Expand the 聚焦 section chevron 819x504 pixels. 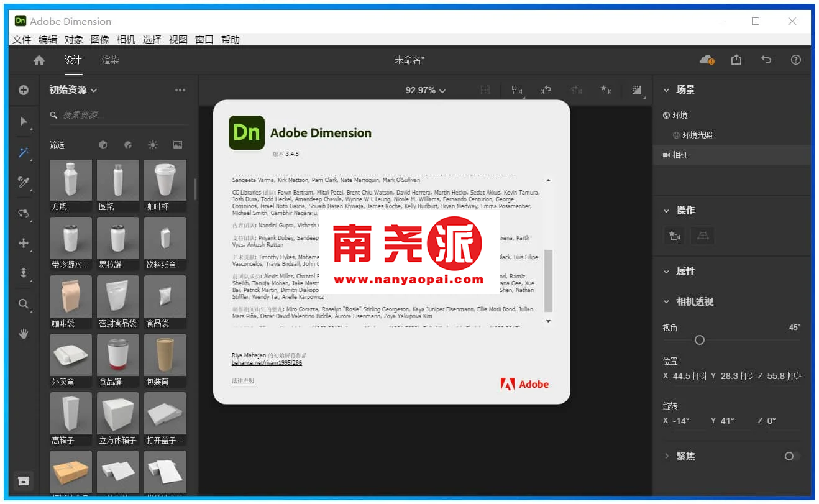(667, 456)
